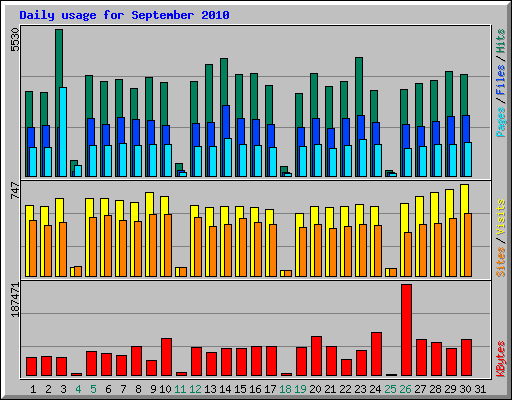This screenshot has width=512, height=400.
Task: Click the cyan Pages bar for day 23
Action: [363, 158]
